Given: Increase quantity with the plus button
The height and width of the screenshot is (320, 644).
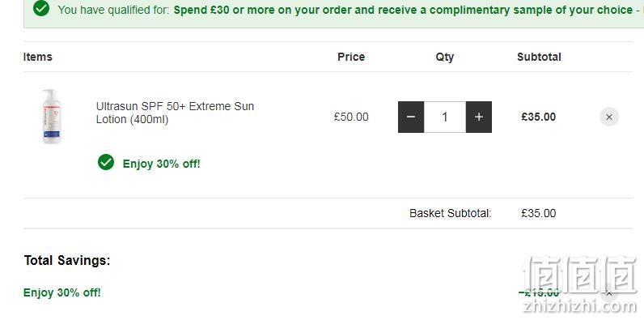Looking at the screenshot, I should click(x=479, y=117).
